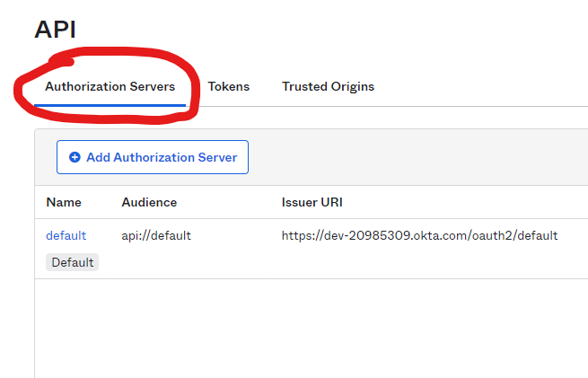Click the Audience column header
The image size is (588, 378).
(149, 203)
